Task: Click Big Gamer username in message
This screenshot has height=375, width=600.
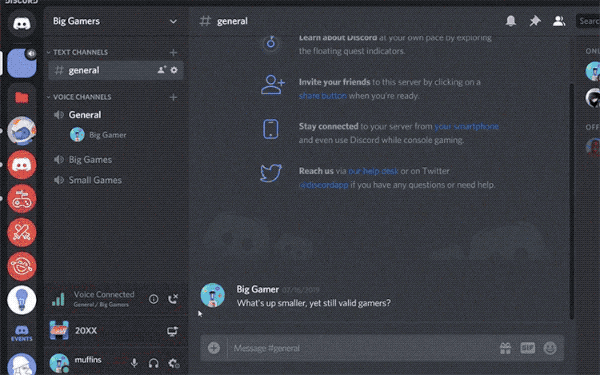Action: click(x=258, y=289)
